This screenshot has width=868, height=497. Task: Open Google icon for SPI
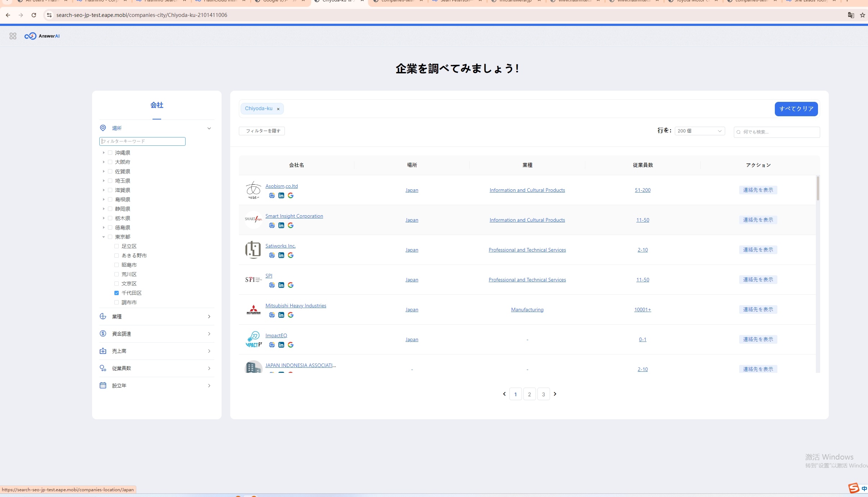coord(291,285)
